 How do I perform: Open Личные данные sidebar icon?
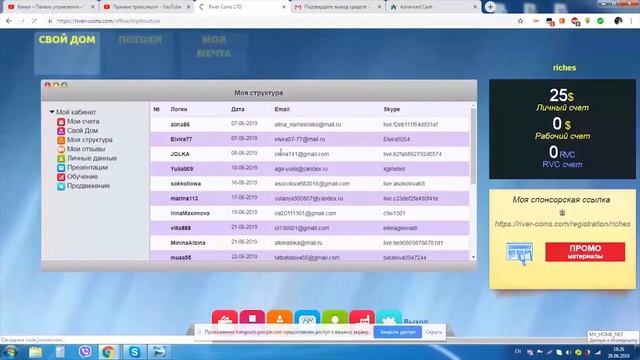[61, 158]
